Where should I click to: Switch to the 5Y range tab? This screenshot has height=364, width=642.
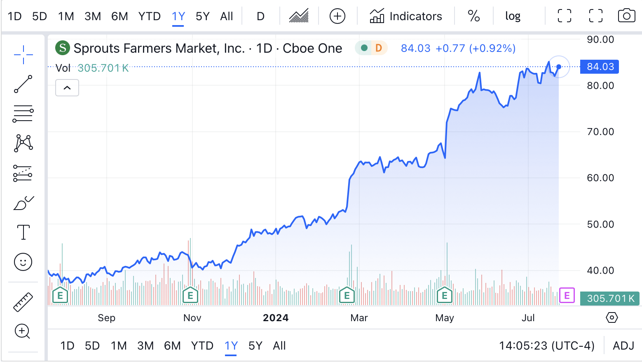tap(202, 15)
